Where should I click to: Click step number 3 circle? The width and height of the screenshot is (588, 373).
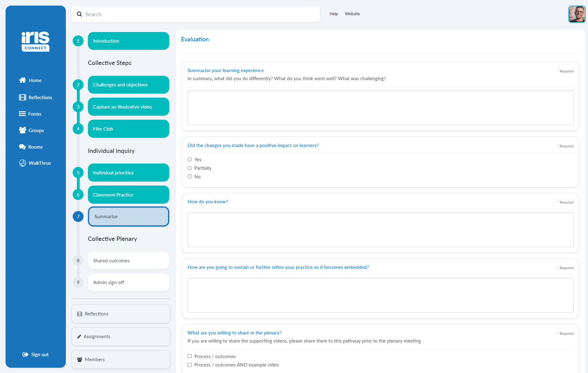pyautogui.click(x=78, y=107)
